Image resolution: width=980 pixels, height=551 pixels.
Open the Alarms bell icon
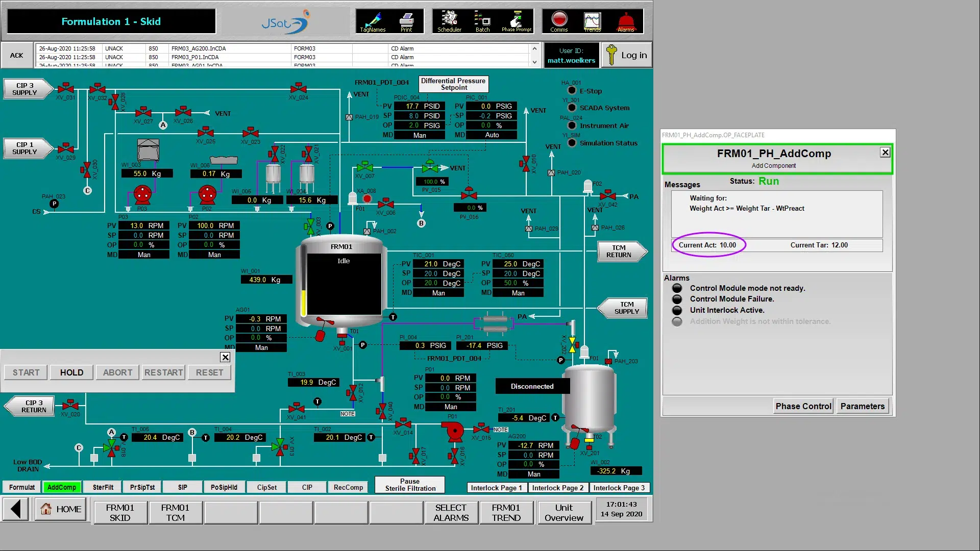[x=626, y=21]
